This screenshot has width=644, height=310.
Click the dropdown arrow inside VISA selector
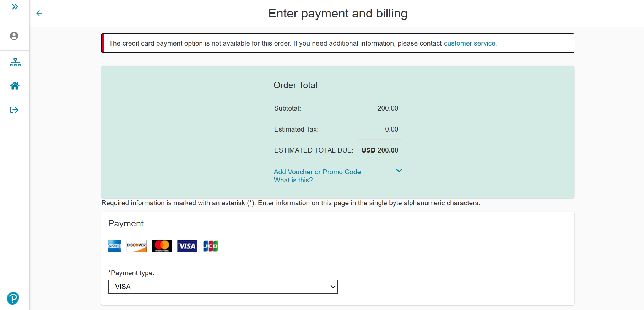[332, 287]
